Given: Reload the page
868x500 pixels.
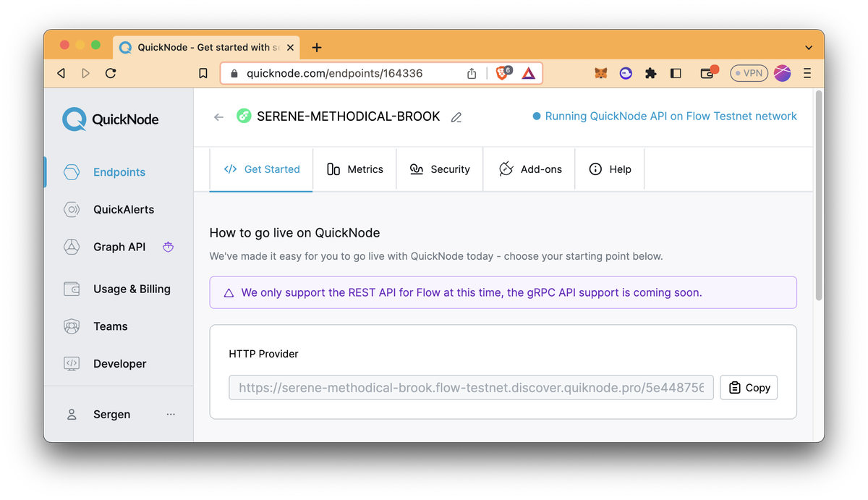Looking at the screenshot, I should (x=111, y=73).
